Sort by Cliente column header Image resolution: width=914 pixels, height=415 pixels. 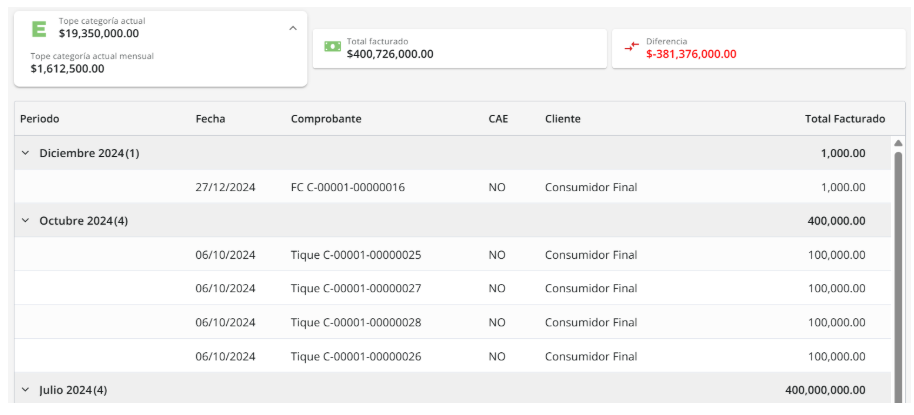pos(562,118)
